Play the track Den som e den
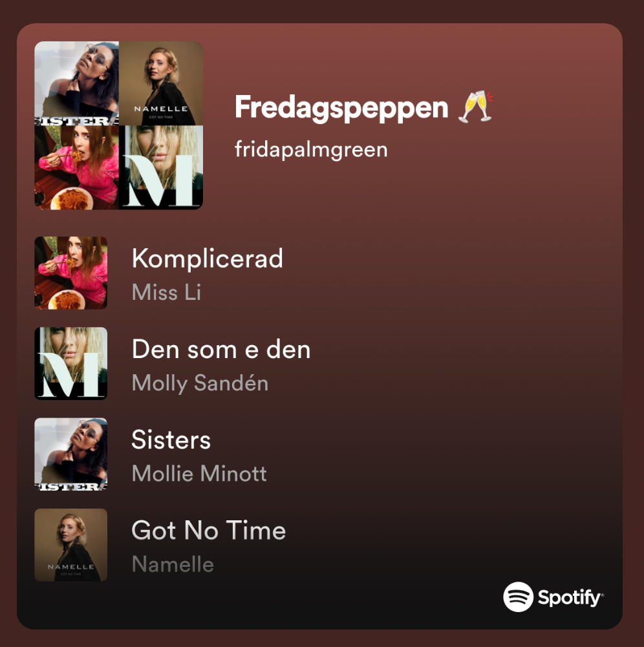This screenshot has width=644, height=647. (x=220, y=350)
